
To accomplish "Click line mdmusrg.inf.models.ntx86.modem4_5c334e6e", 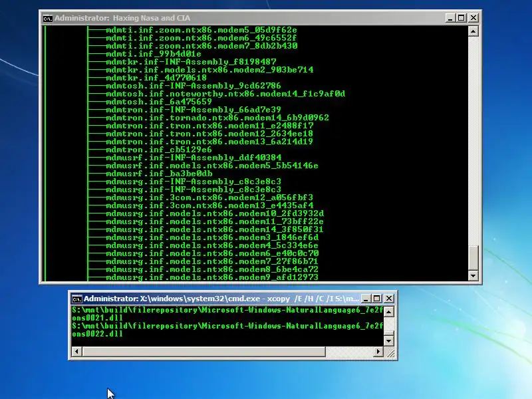I will point(212,245).
